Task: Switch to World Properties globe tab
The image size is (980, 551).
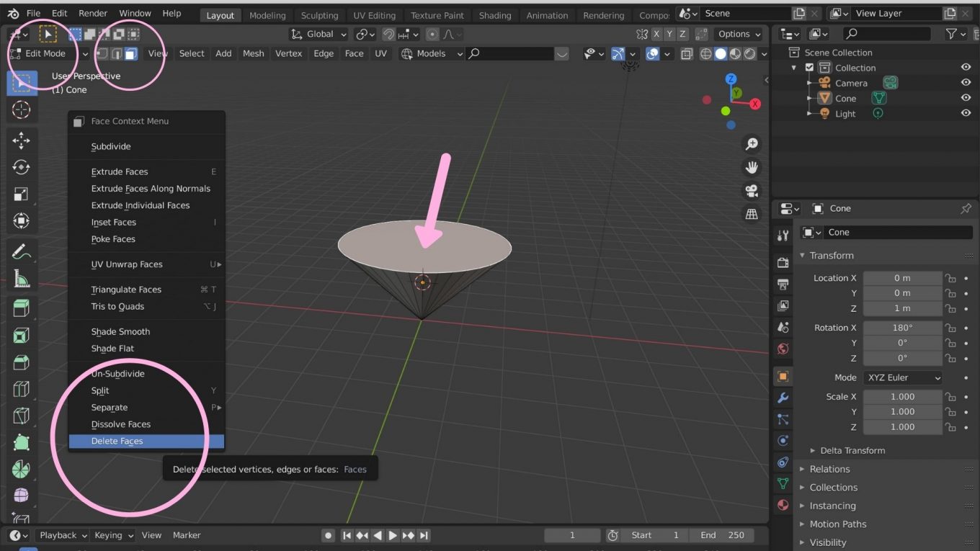Action: 783,349
